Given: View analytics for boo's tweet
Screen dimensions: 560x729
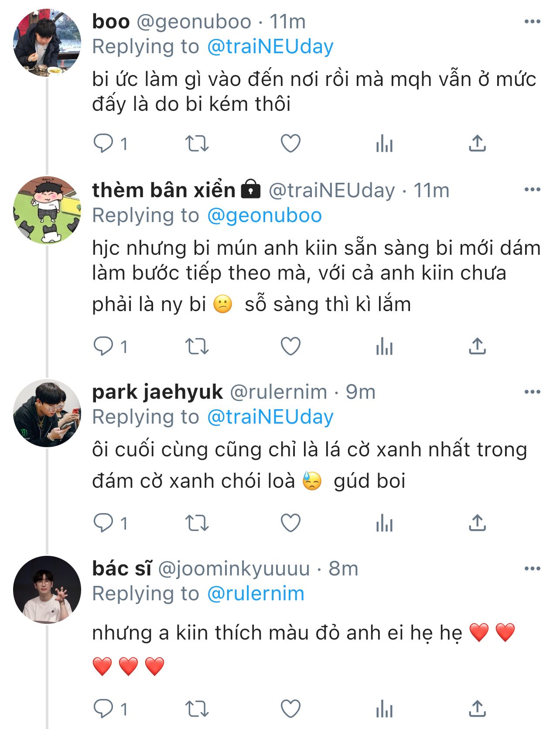Looking at the screenshot, I should point(384,143).
